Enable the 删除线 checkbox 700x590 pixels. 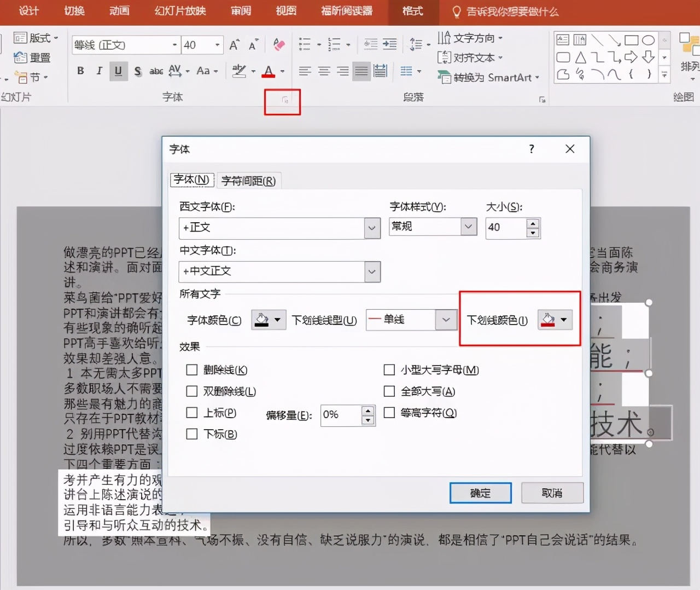click(x=192, y=370)
